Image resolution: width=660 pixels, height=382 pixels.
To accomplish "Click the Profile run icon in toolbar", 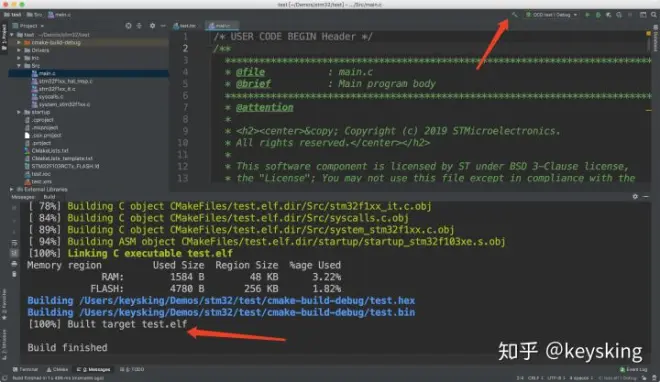I will pyautogui.click(x=619, y=15).
